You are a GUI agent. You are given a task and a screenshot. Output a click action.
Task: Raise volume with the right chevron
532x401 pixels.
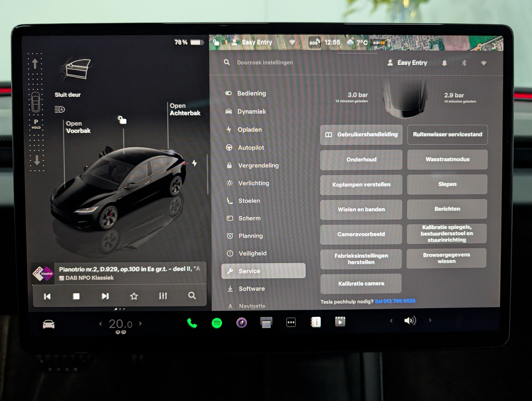pyautogui.click(x=430, y=320)
